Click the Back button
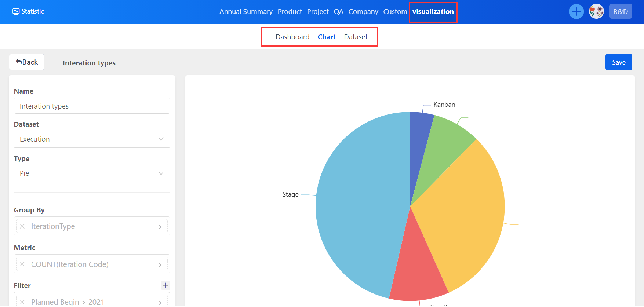 coord(27,62)
